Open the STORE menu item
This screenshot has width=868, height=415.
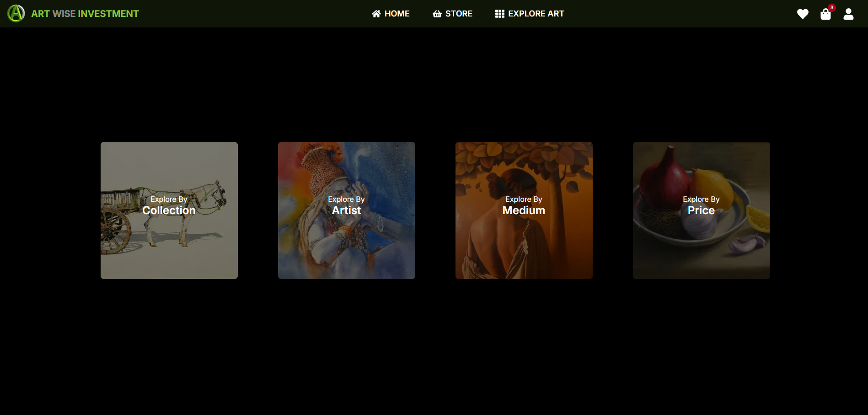(x=458, y=13)
